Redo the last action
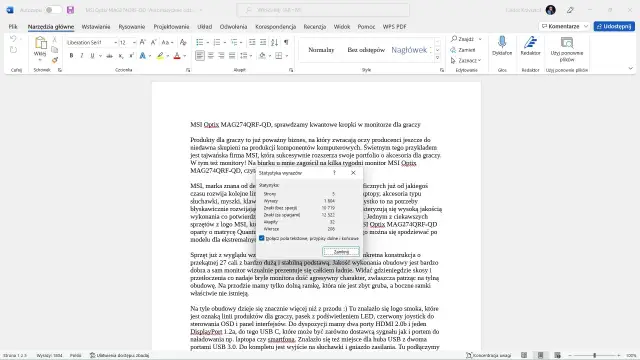640x360 pixels. (x=13, y=50)
